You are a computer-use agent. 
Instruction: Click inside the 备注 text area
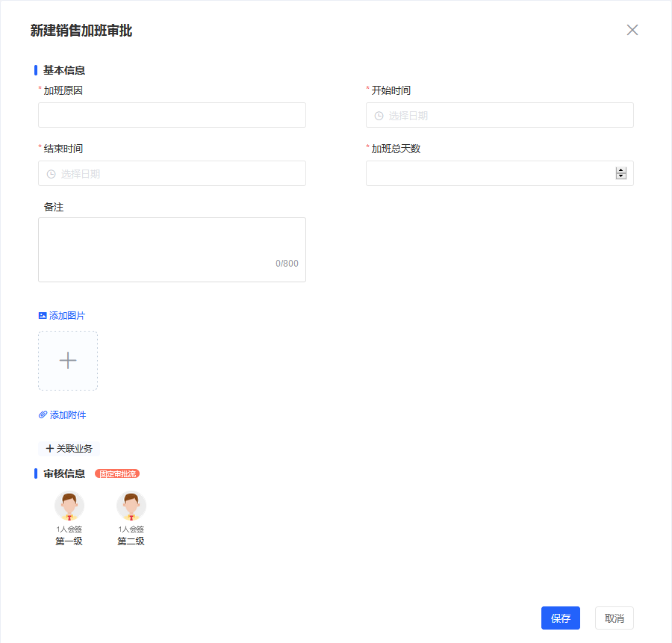172,243
